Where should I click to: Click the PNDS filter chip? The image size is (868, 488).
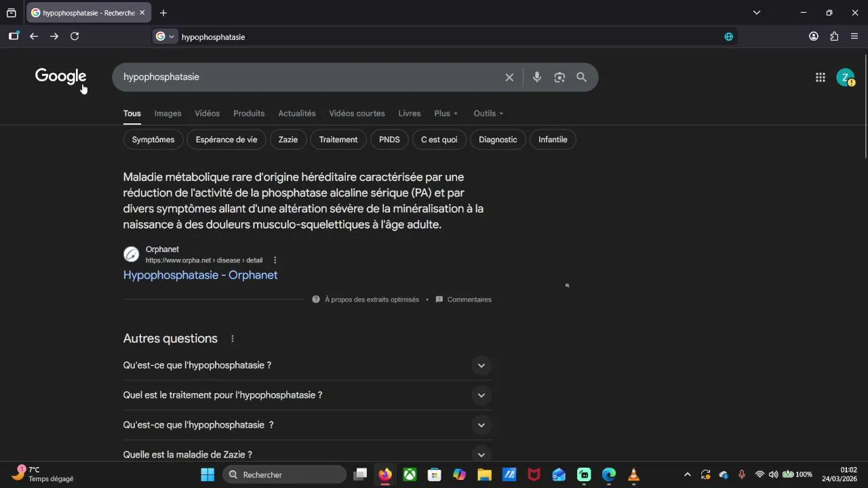[x=389, y=140]
